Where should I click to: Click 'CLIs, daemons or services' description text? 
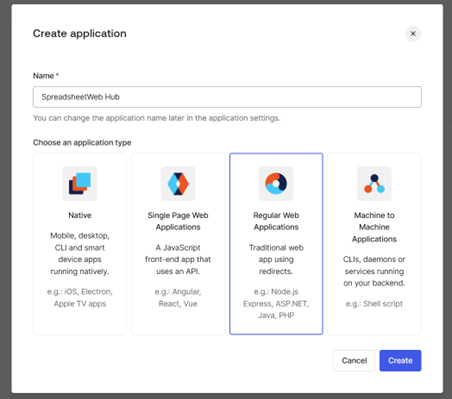(x=374, y=271)
